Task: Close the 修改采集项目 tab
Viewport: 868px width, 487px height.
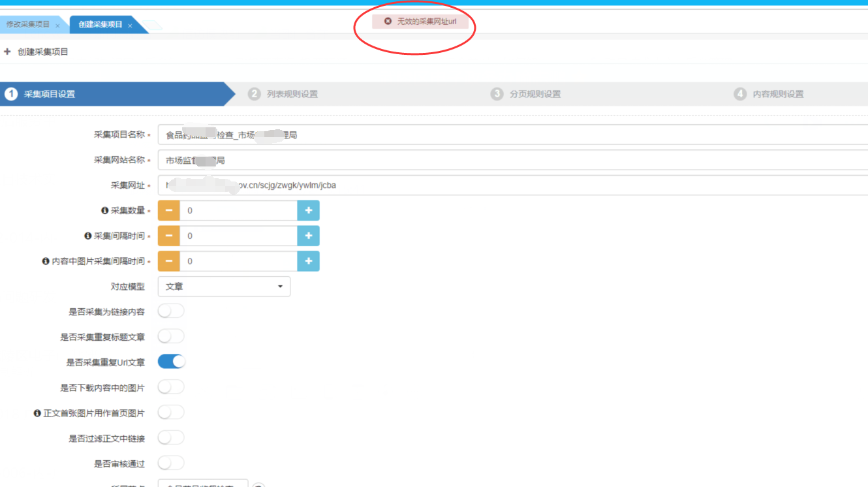Action: (x=57, y=25)
